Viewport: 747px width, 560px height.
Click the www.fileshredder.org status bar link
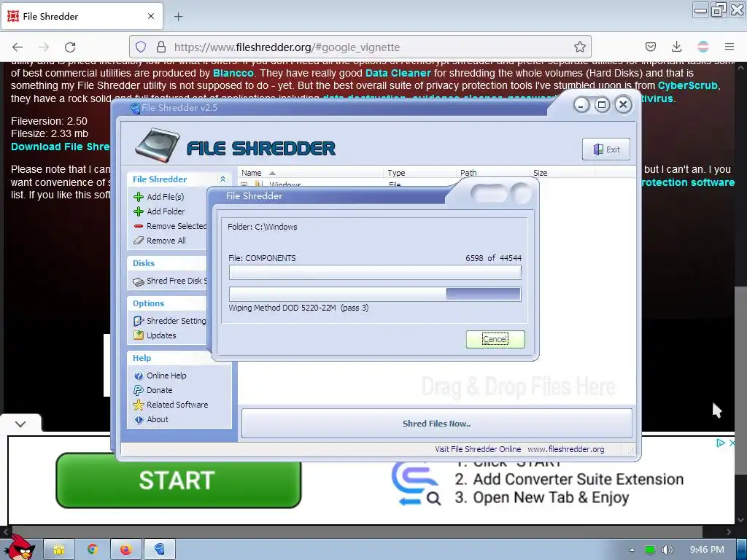click(x=565, y=449)
